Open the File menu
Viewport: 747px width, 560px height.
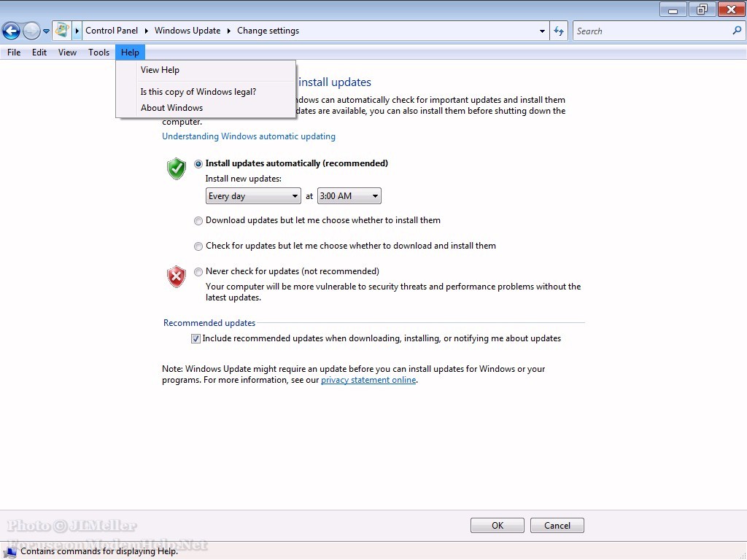[x=14, y=52]
